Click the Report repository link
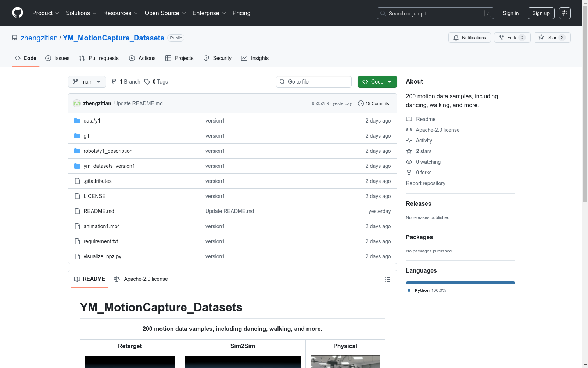 pos(426,183)
